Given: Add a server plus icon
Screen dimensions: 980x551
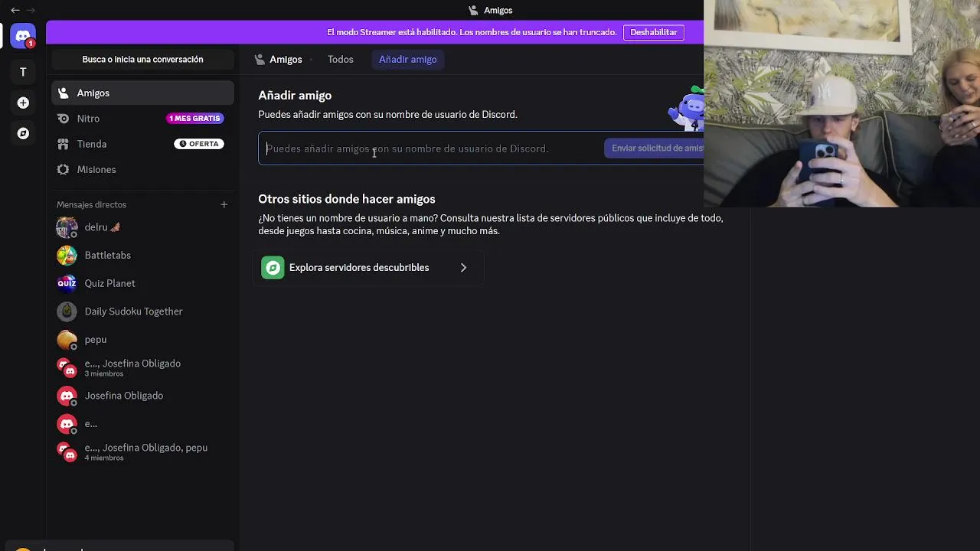Looking at the screenshot, I should 23,103.
